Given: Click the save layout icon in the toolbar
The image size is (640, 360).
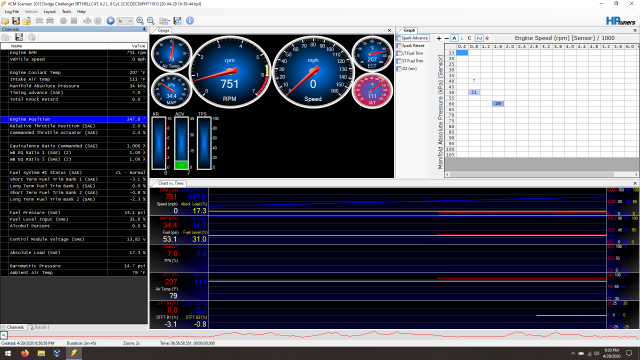Looking at the screenshot, I should (x=178, y=21).
